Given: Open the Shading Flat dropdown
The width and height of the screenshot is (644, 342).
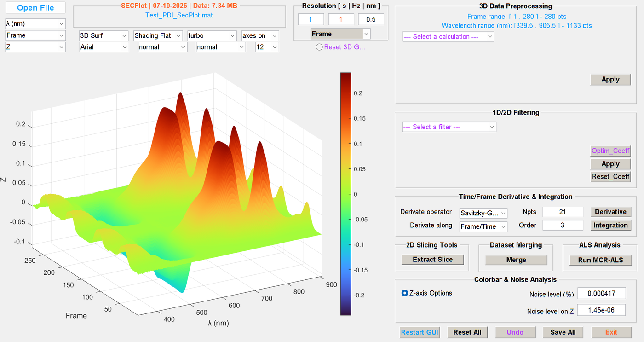Looking at the screenshot, I should pyautogui.click(x=158, y=35).
